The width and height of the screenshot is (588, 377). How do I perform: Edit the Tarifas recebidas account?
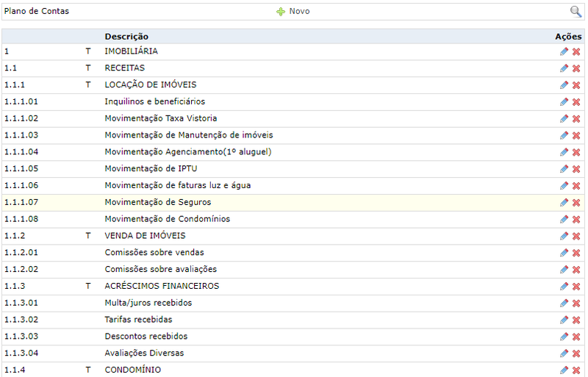click(x=564, y=320)
